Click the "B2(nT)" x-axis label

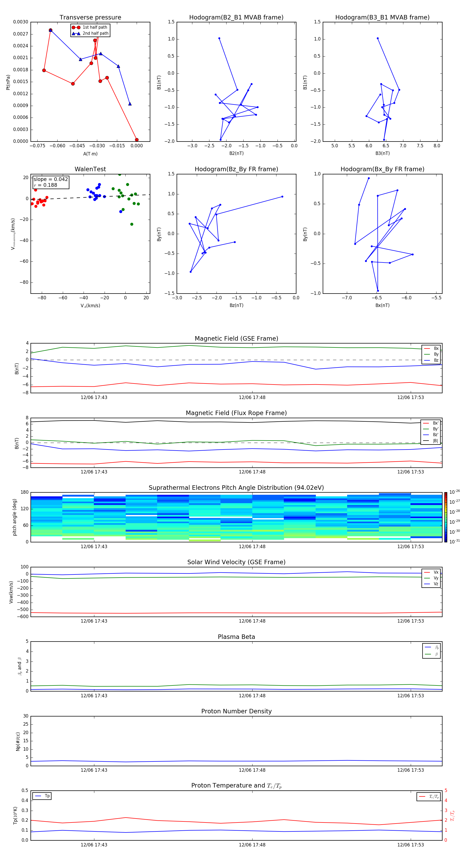coord(236,153)
